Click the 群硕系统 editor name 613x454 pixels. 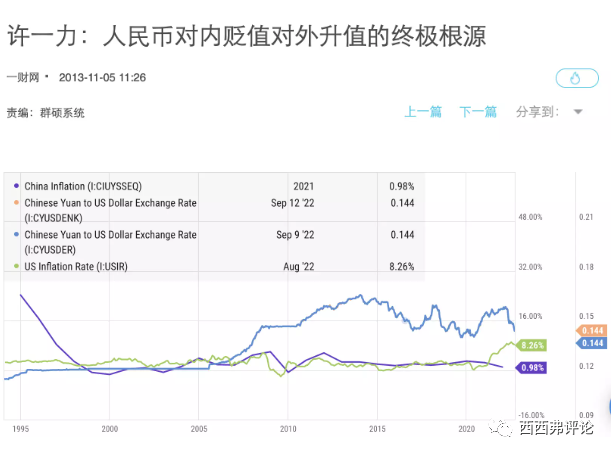point(62,113)
